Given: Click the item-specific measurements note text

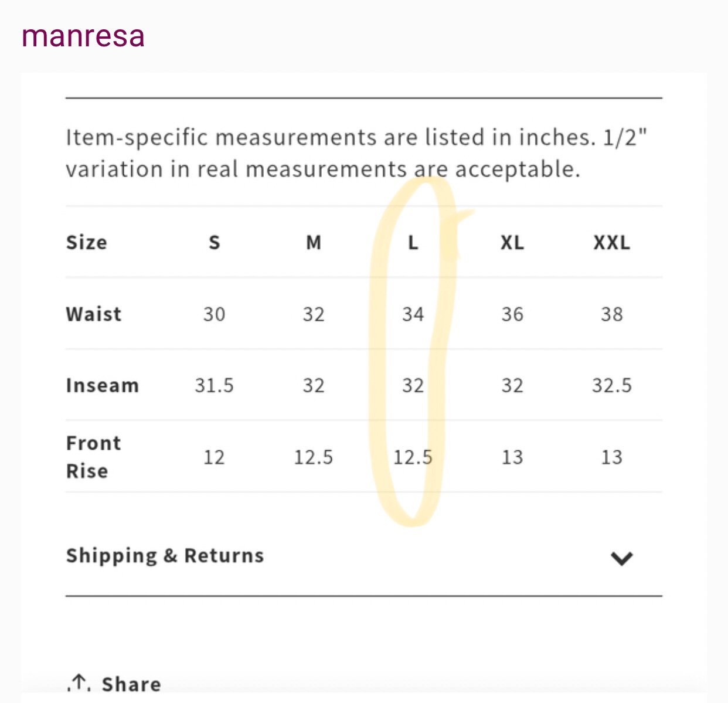Looking at the screenshot, I should click(356, 153).
